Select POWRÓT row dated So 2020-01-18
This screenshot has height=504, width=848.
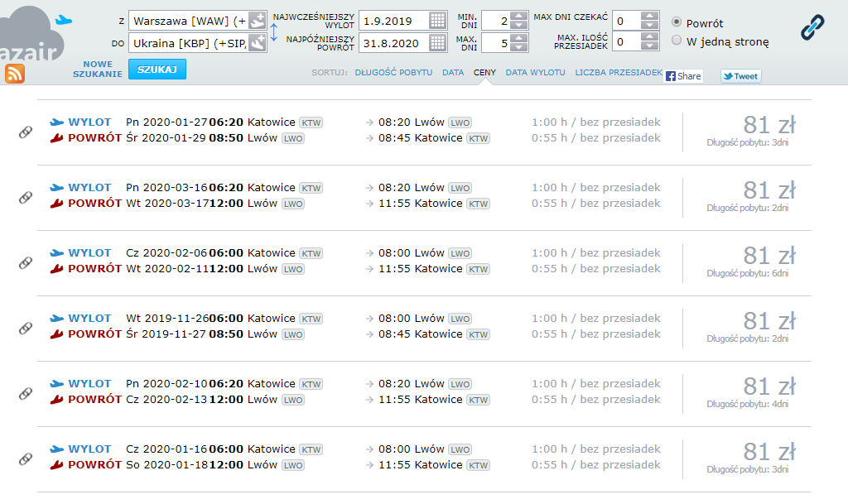point(354,464)
